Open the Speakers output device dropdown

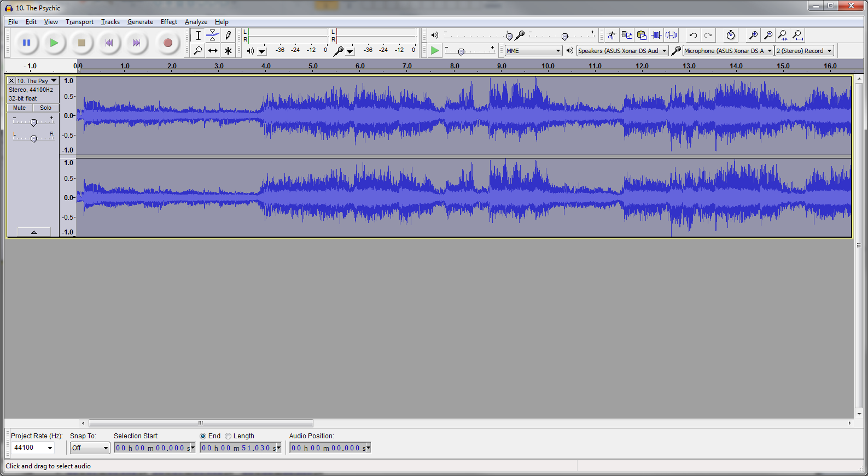pyautogui.click(x=622, y=51)
